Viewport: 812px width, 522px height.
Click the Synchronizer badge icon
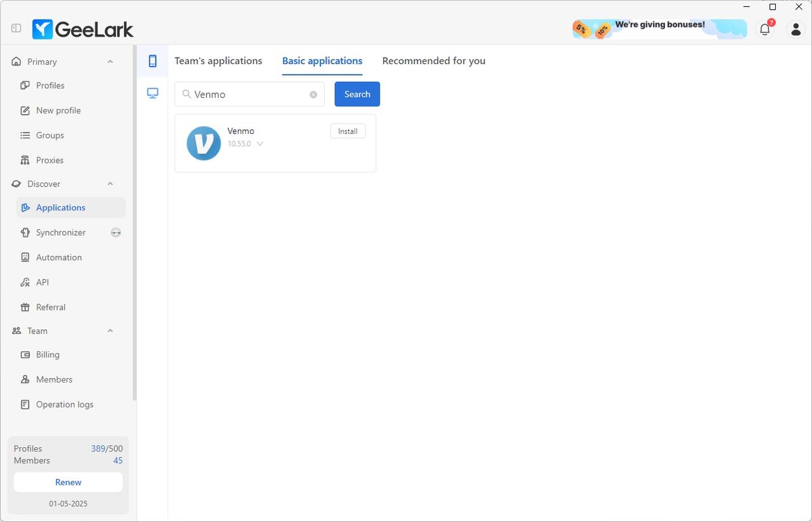click(x=115, y=233)
